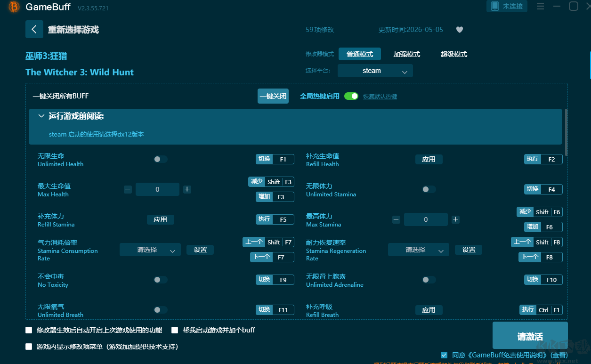Increase Max Stamina with plus button
The height and width of the screenshot is (364, 591).
pyautogui.click(x=455, y=219)
